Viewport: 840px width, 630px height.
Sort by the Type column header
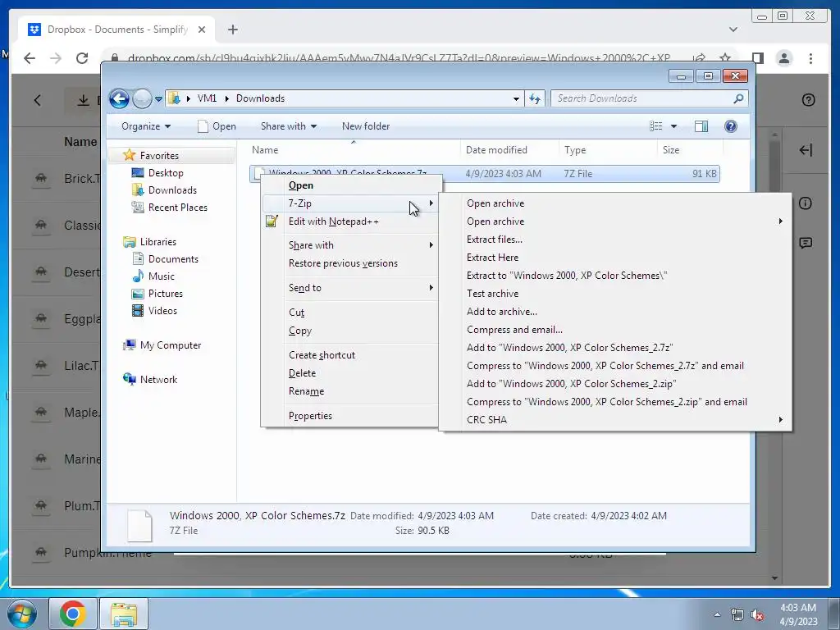coord(608,150)
